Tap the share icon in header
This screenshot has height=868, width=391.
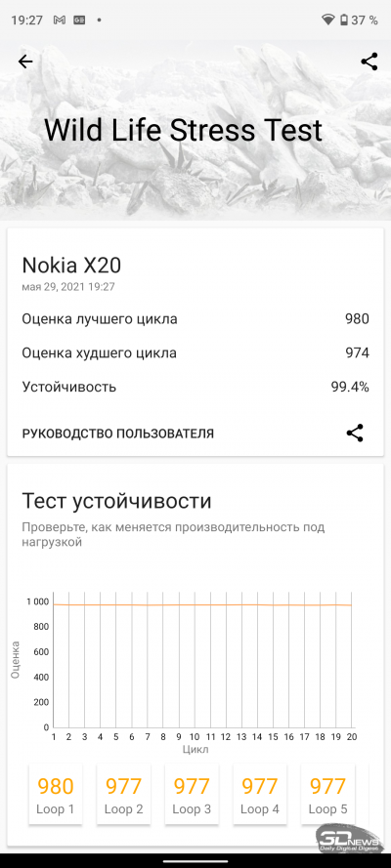coord(369,62)
